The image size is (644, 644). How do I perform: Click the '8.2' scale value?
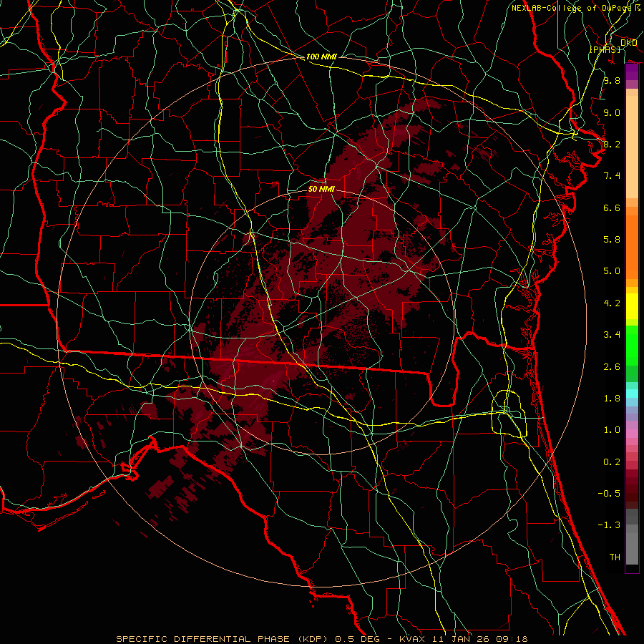coord(612,144)
